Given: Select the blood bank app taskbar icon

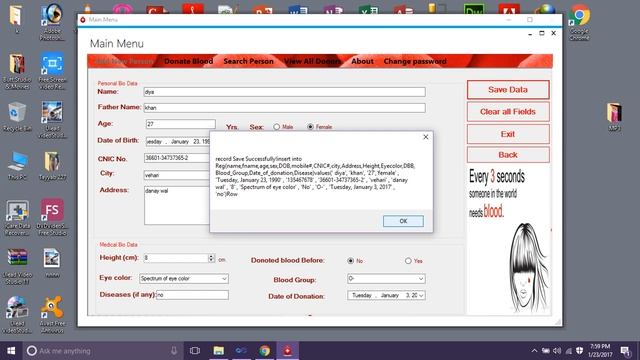Looking at the screenshot, I should pos(287,351).
